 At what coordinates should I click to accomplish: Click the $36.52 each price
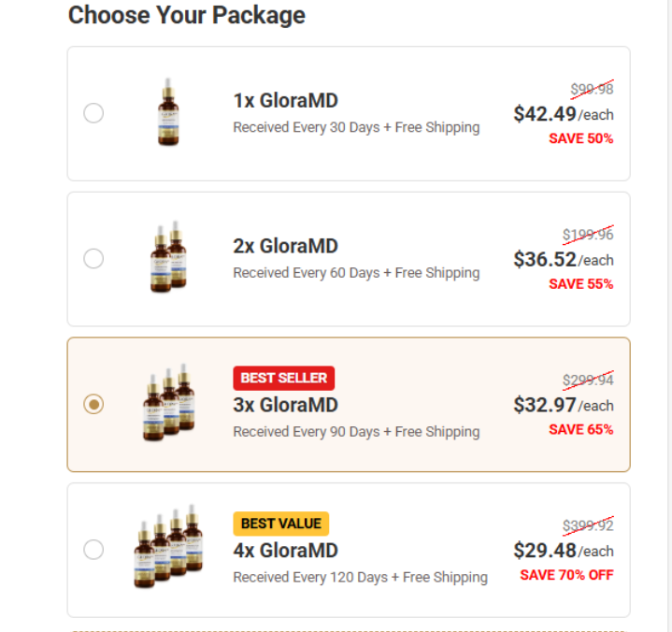563,260
